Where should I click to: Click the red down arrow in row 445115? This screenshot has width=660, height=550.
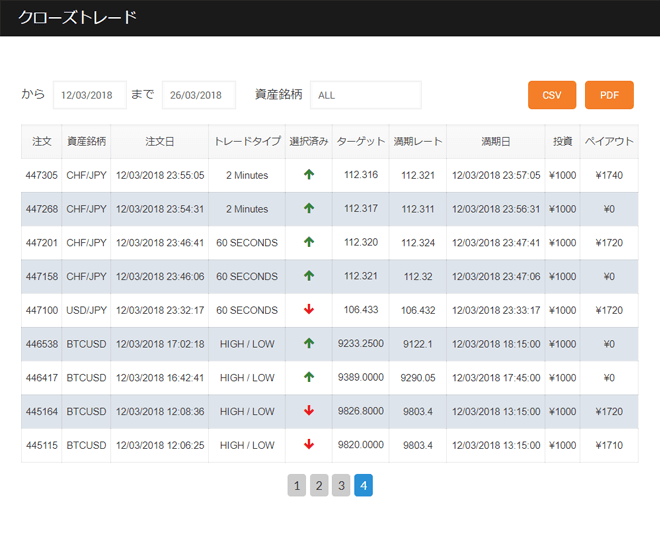pyautogui.click(x=309, y=444)
